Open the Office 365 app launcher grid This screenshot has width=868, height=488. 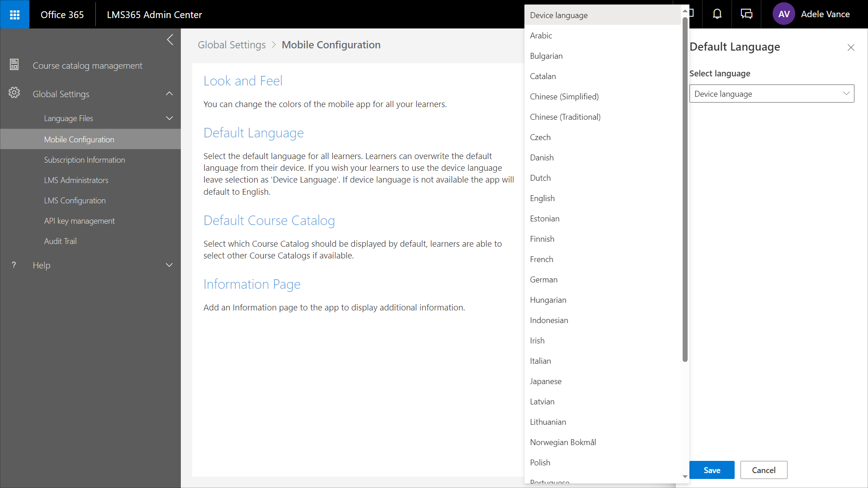pos(14,14)
